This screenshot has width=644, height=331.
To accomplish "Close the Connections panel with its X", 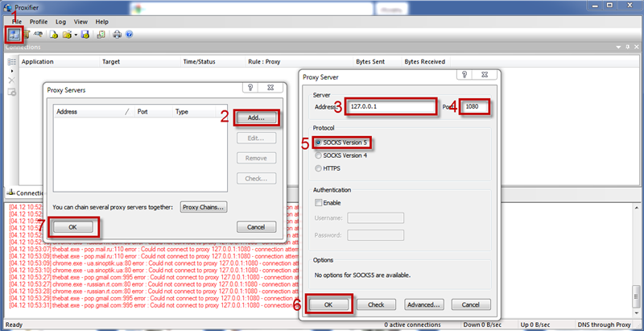I will tap(636, 48).
